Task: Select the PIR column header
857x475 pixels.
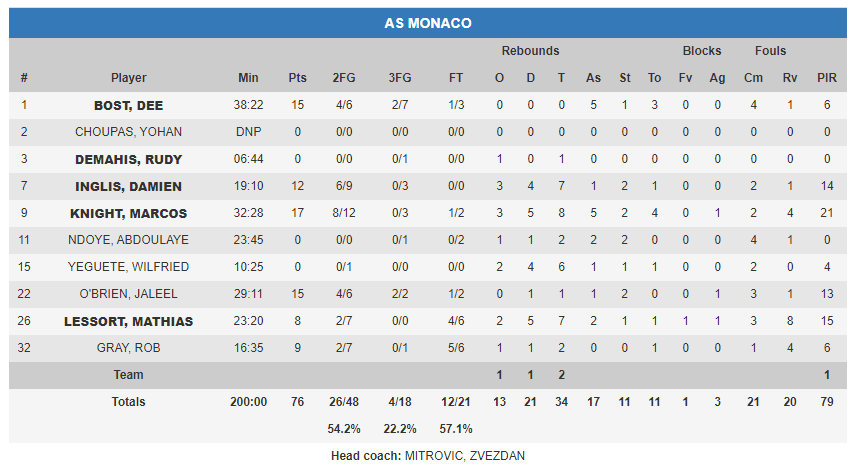Action: [827, 78]
